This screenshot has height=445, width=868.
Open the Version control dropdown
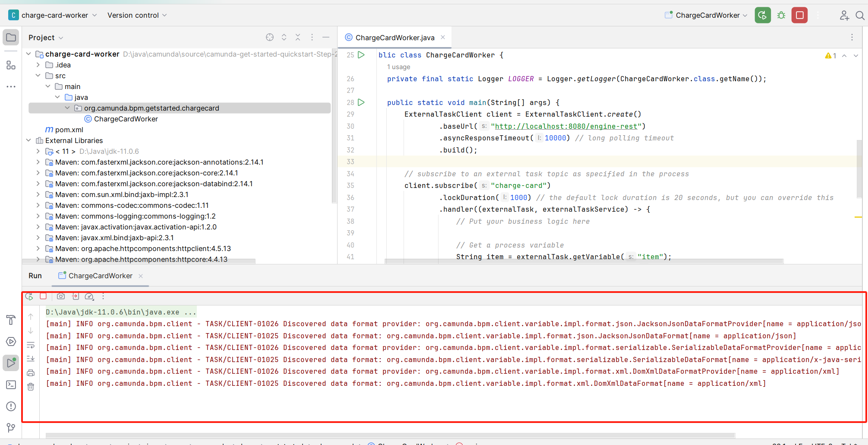pyautogui.click(x=137, y=15)
